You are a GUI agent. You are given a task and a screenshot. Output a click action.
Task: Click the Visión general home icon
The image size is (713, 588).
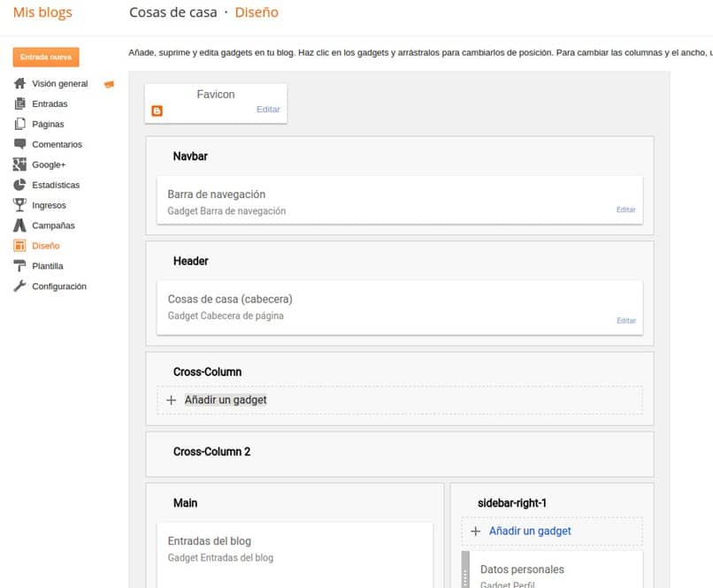19,84
